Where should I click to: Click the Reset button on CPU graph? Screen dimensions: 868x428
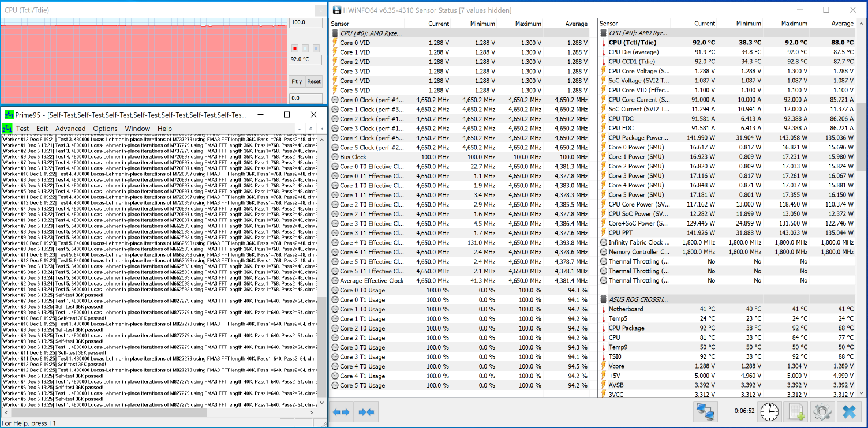tap(314, 81)
